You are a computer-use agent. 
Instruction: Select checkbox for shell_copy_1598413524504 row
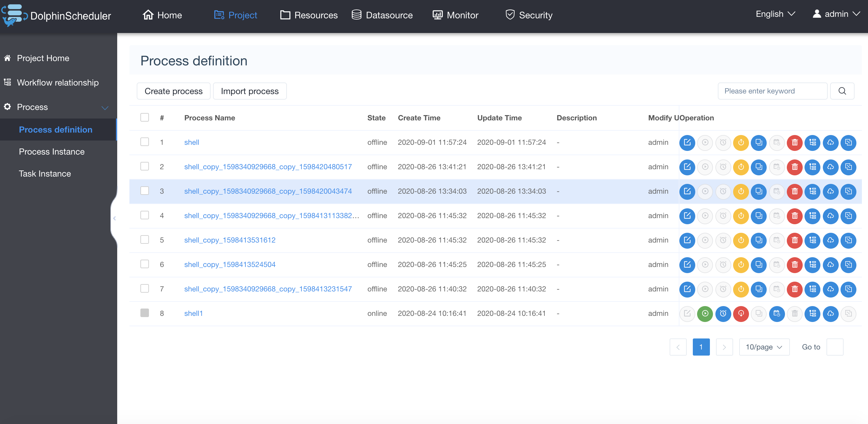click(x=145, y=264)
